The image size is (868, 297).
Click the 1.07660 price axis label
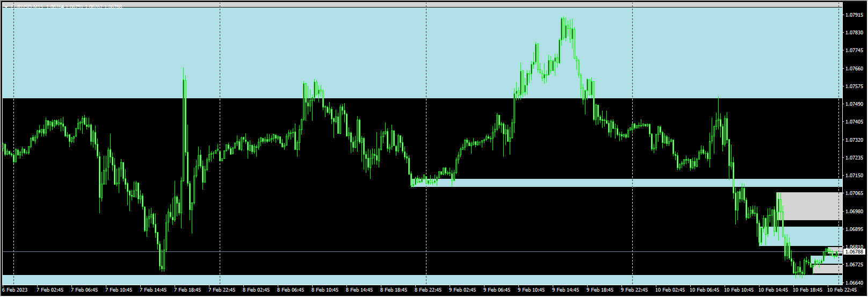click(855, 69)
